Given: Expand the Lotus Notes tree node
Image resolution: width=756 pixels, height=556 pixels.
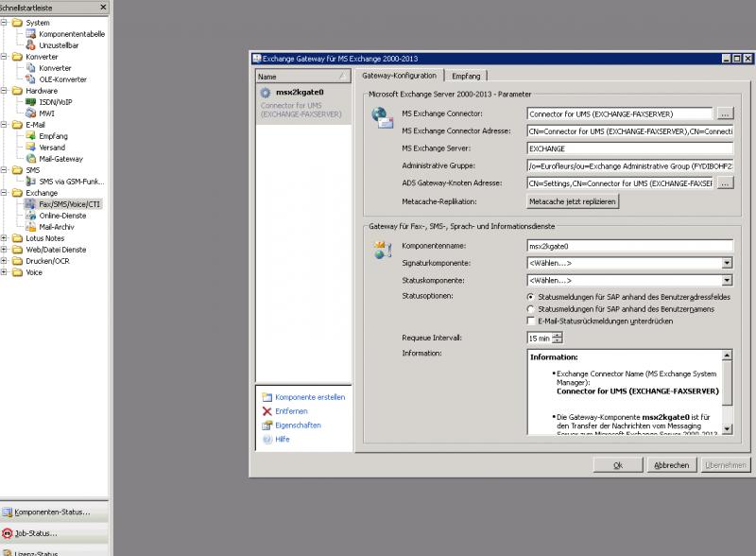Looking at the screenshot, I should click(x=5, y=238).
